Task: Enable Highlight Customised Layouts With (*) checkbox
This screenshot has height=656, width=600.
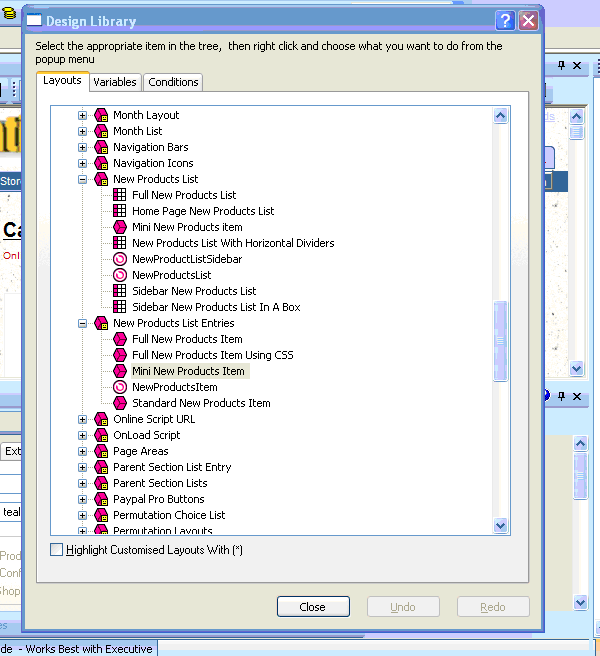Action: click(x=56, y=550)
